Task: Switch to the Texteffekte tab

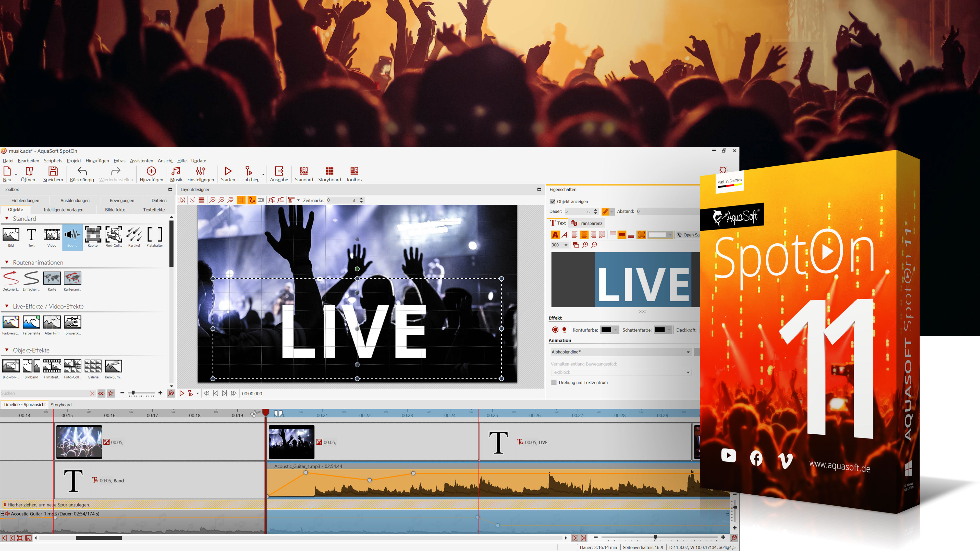Action: point(154,209)
